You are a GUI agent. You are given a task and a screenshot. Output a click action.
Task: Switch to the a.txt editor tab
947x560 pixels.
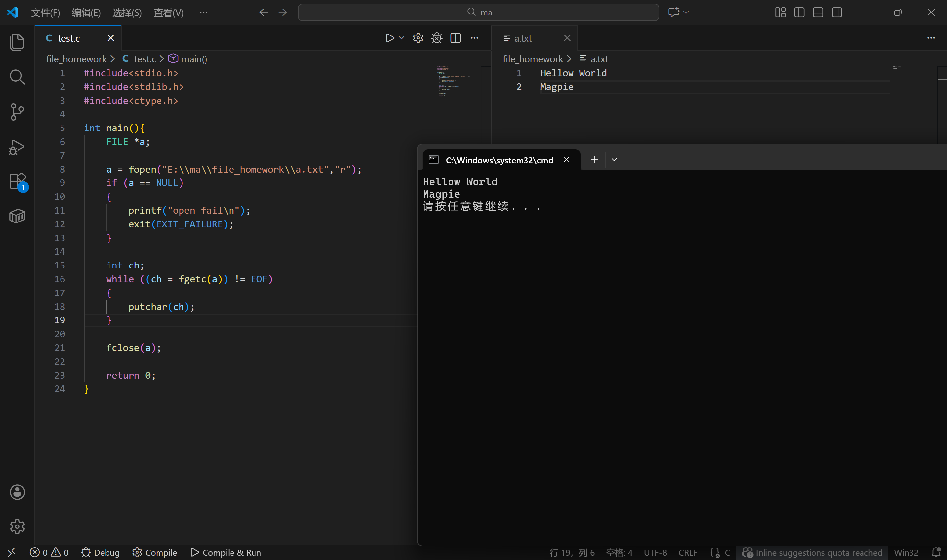click(x=523, y=38)
